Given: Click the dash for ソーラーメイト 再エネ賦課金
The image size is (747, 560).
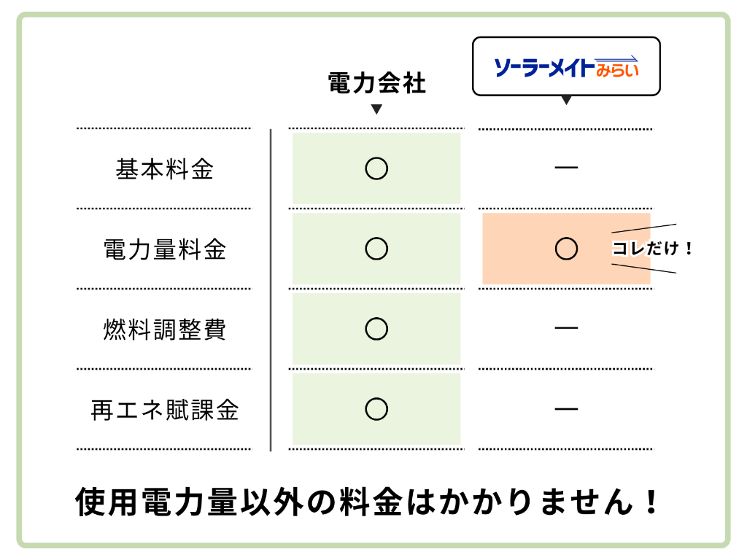Looking at the screenshot, I should pyautogui.click(x=566, y=409).
